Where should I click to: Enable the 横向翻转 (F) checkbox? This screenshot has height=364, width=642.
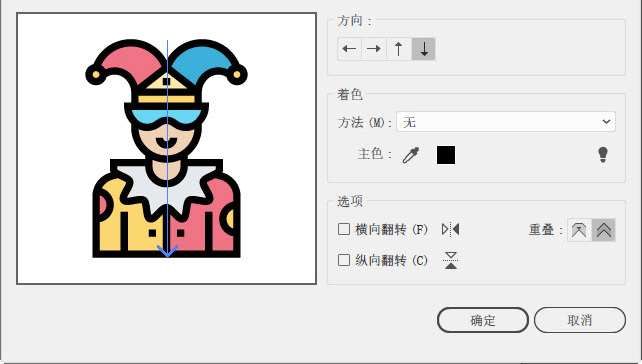coord(344,229)
